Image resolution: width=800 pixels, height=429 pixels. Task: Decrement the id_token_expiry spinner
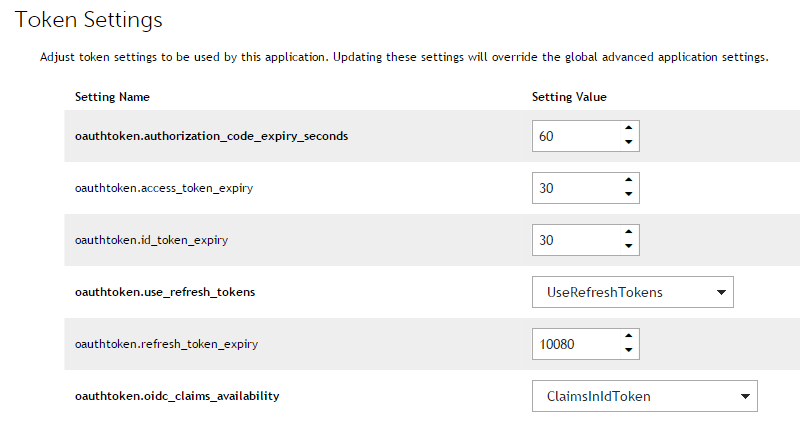tap(628, 247)
